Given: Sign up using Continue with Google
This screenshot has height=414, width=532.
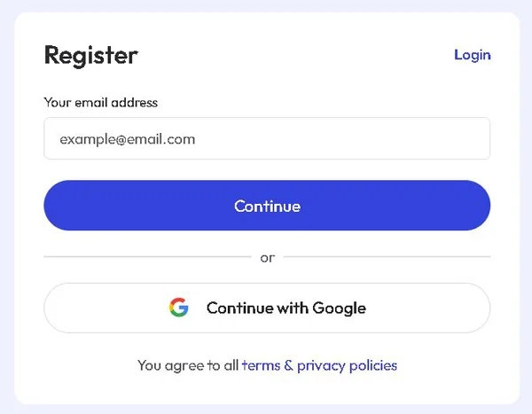Looking at the screenshot, I should 267,308.
